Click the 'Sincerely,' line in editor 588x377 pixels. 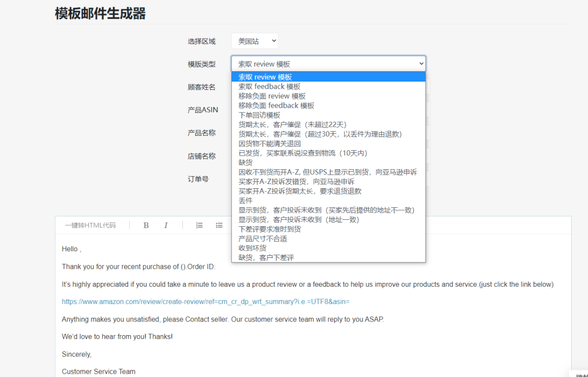click(x=77, y=354)
